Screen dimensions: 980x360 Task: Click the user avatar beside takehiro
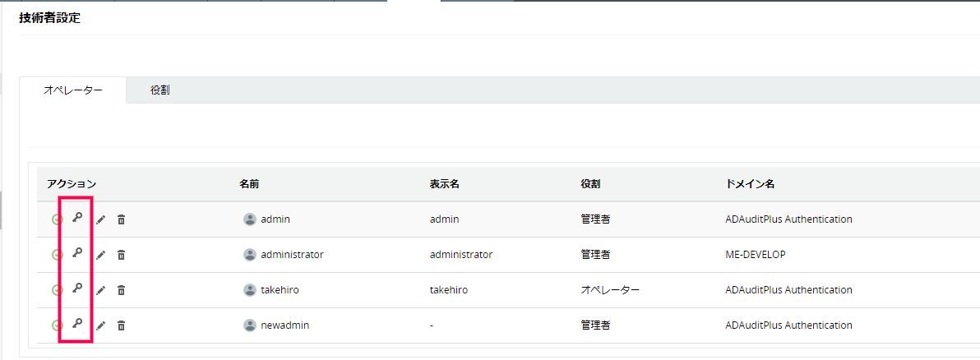point(250,290)
